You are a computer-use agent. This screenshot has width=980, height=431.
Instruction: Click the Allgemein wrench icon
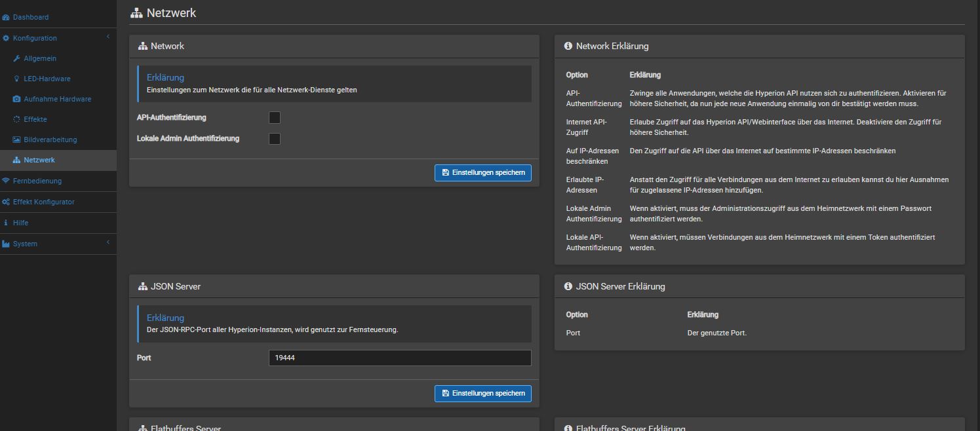tap(17, 58)
